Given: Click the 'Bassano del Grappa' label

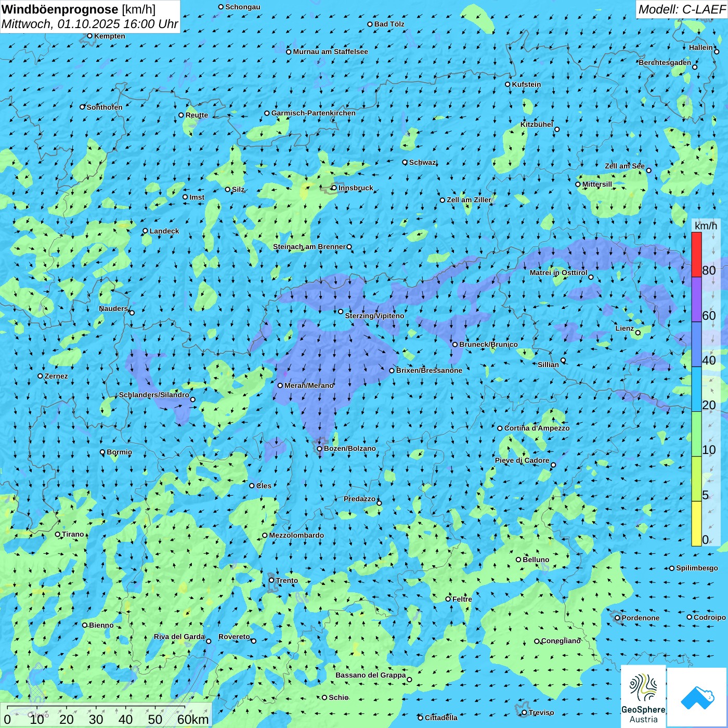Looking at the screenshot, I should tap(371, 675).
